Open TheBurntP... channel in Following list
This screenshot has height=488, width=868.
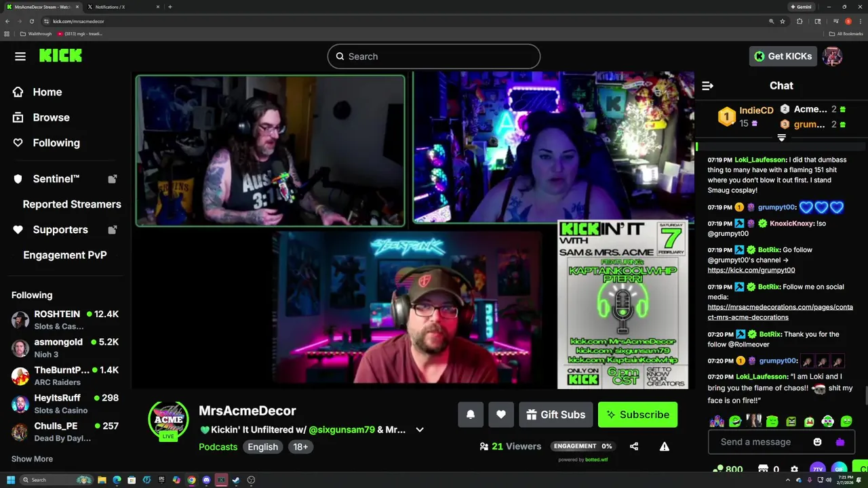click(65, 375)
